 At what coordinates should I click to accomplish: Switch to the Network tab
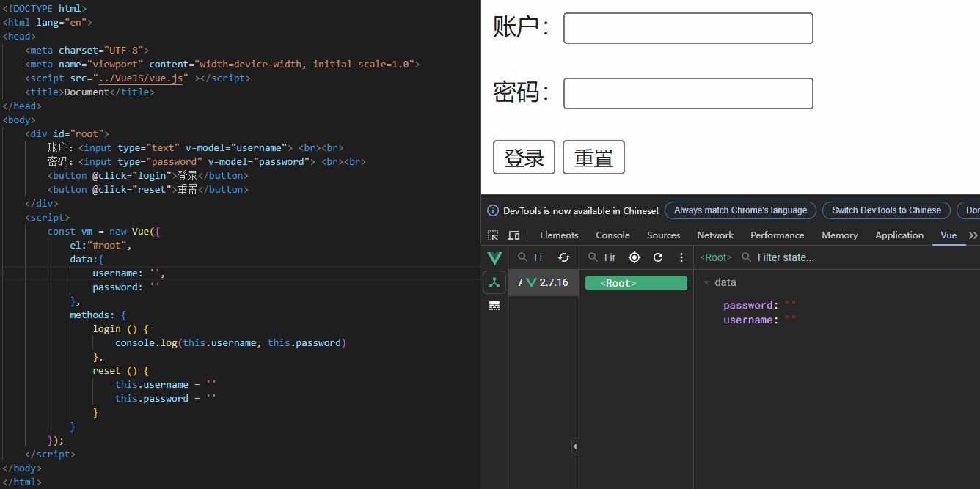pos(715,235)
